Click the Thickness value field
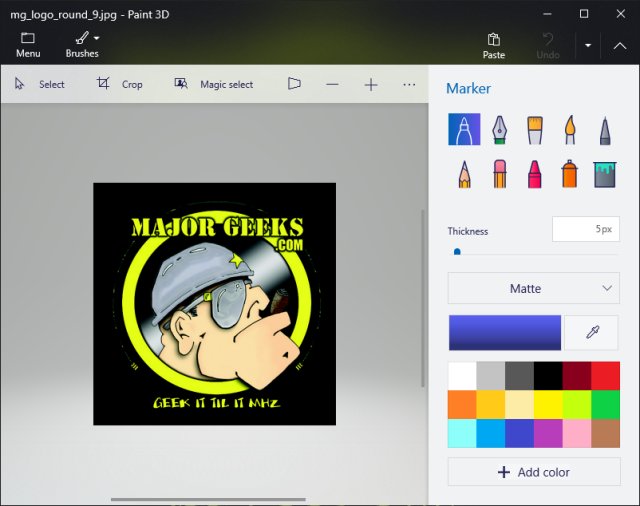Image resolution: width=640 pixels, height=506 pixels. (x=586, y=229)
